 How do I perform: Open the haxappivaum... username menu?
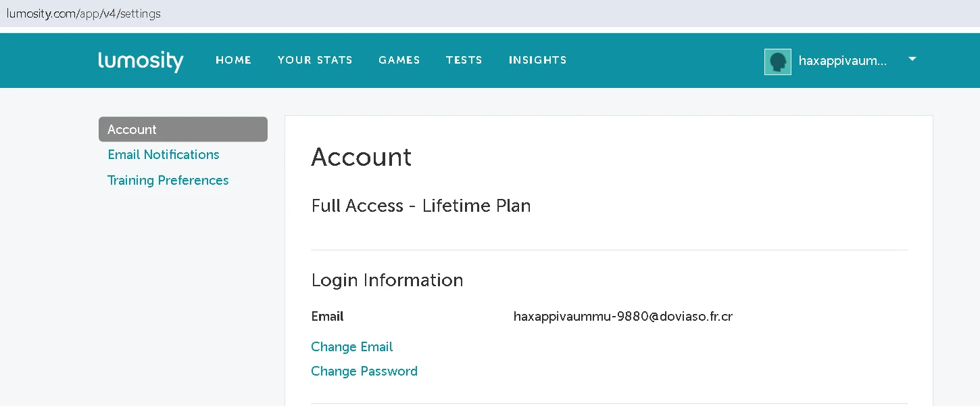[x=843, y=61]
